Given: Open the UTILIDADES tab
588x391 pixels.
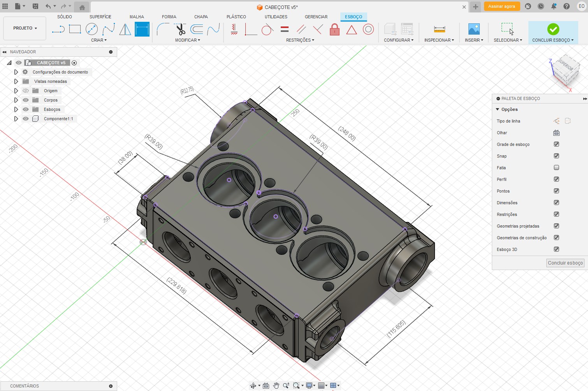Looking at the screenshot, I should 276,17.
